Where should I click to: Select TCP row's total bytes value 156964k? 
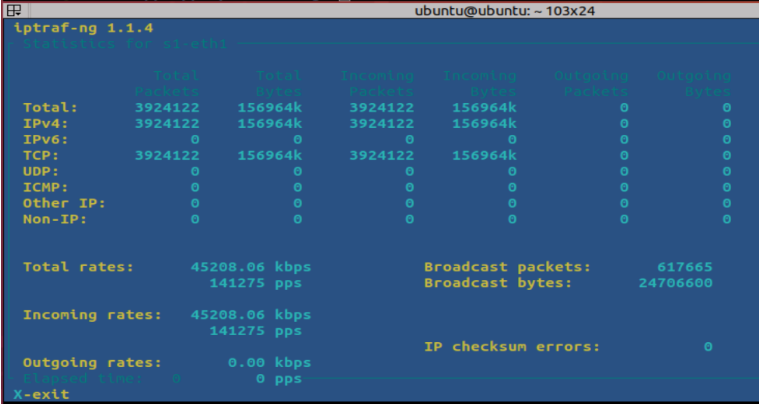(270, 155)
